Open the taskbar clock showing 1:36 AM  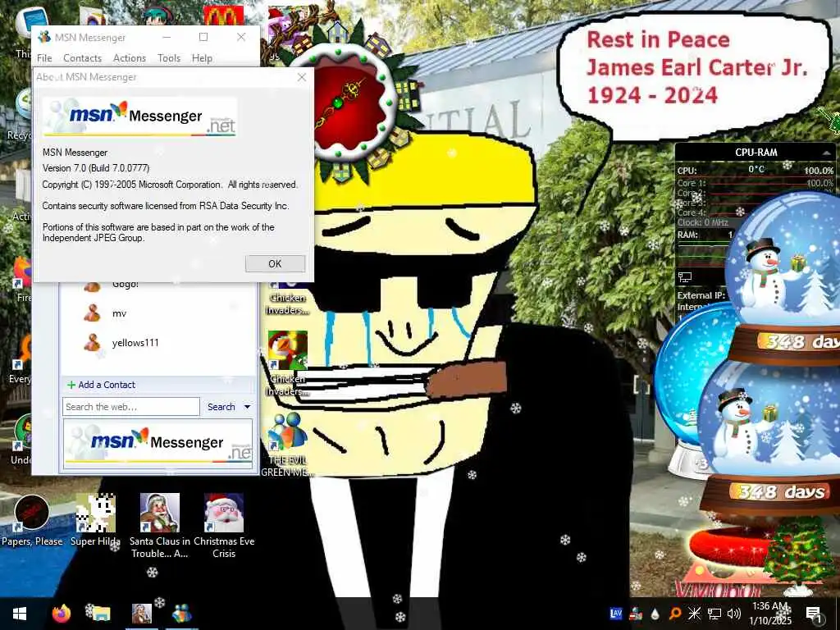pos(769,614)
